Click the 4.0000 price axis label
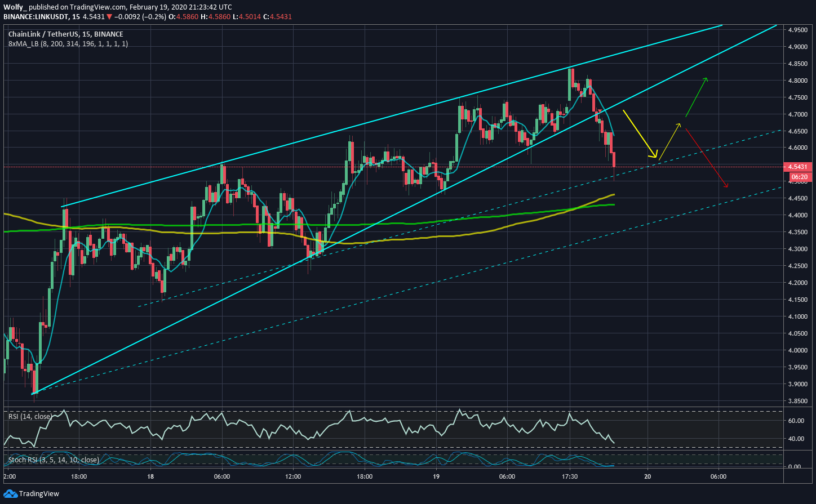 pos(799,351)
